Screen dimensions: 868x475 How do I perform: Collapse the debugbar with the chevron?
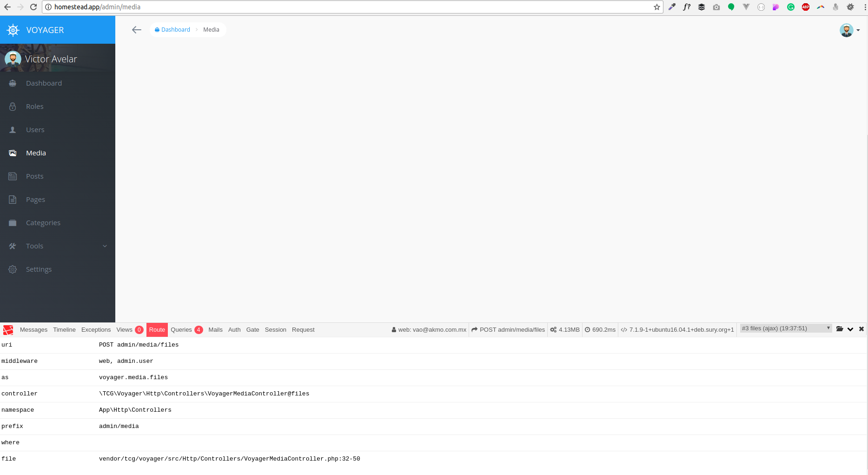[x=850, y=329]
